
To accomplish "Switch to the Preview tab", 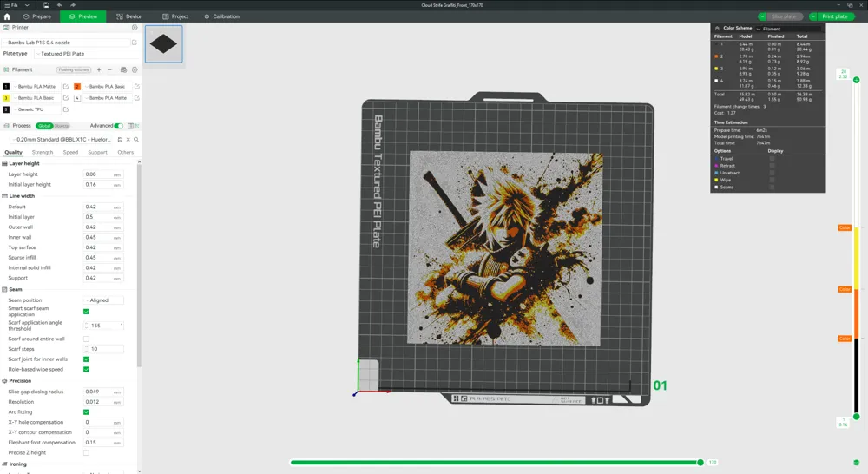I will tap(83, 16).
